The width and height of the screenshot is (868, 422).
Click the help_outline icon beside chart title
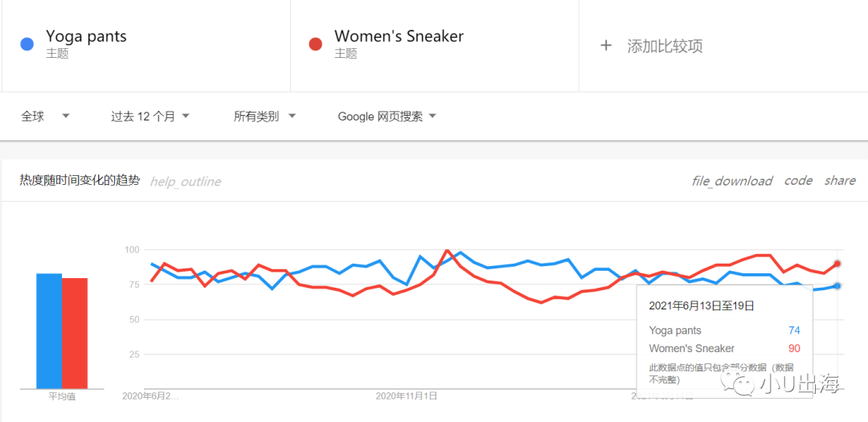pos(185,182)
